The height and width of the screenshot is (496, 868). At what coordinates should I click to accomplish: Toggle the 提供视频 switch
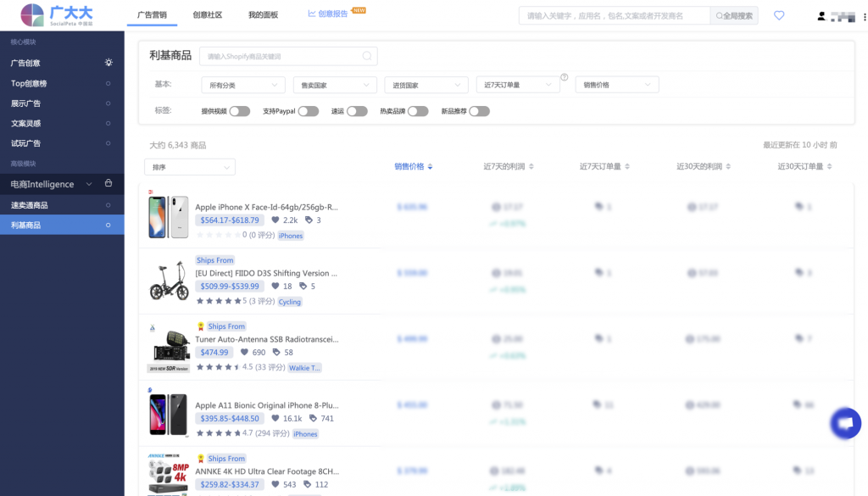pyautogui.click(x=240, y=111)
